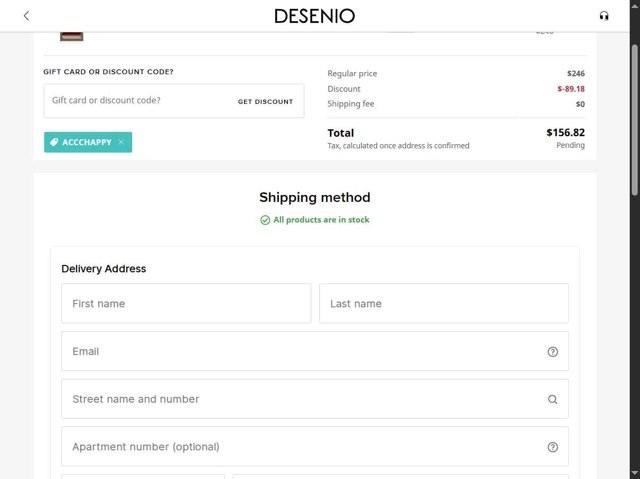This screenshot has width=640, height=479.
Task: Click the page vertical scrollbar thumb
Action: [635, 119]
